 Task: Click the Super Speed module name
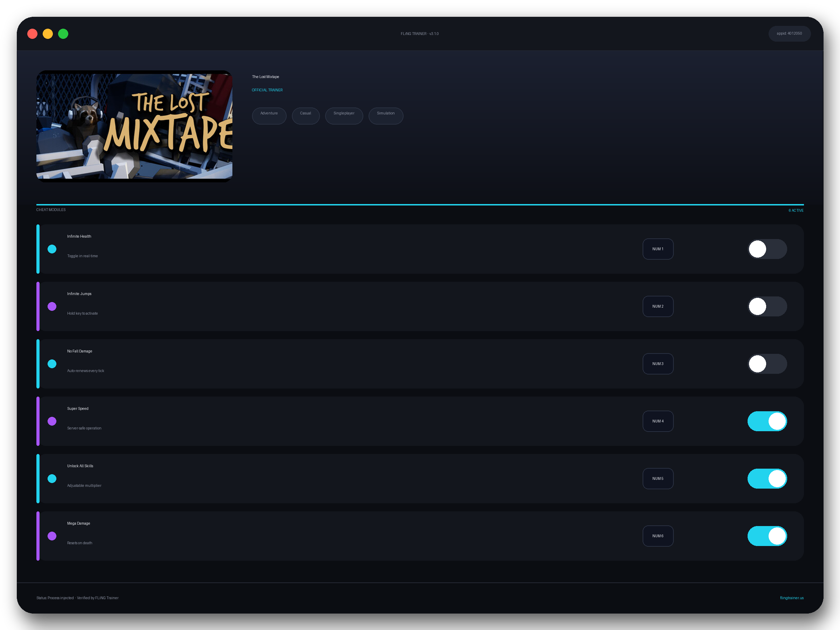(x=78, y=408)
